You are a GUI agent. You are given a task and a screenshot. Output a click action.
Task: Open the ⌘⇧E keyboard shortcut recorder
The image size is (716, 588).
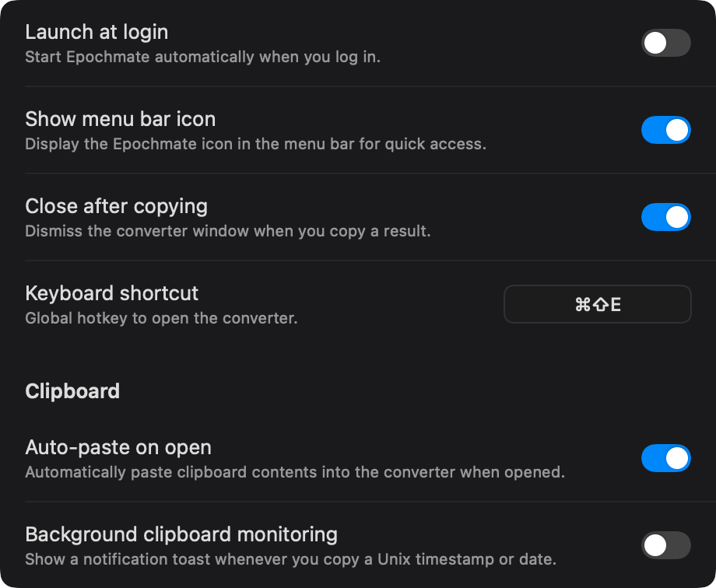coord(597,304)
